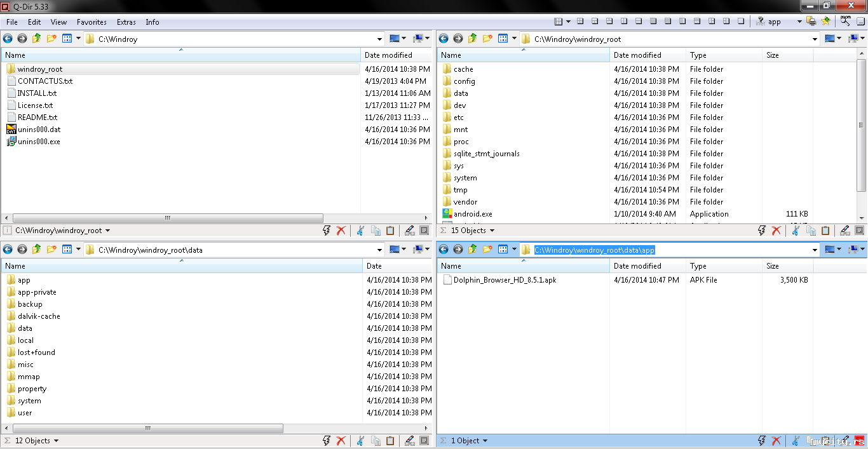Click the star add-favorite icon in the main toolbar
This screenshot has height=449, width=868.
point(825,21)
